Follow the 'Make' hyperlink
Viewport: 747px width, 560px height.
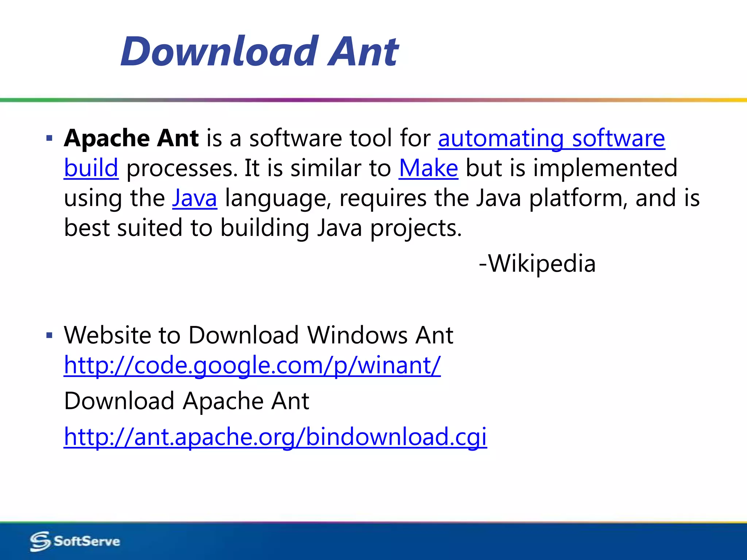tap(428, 168)
